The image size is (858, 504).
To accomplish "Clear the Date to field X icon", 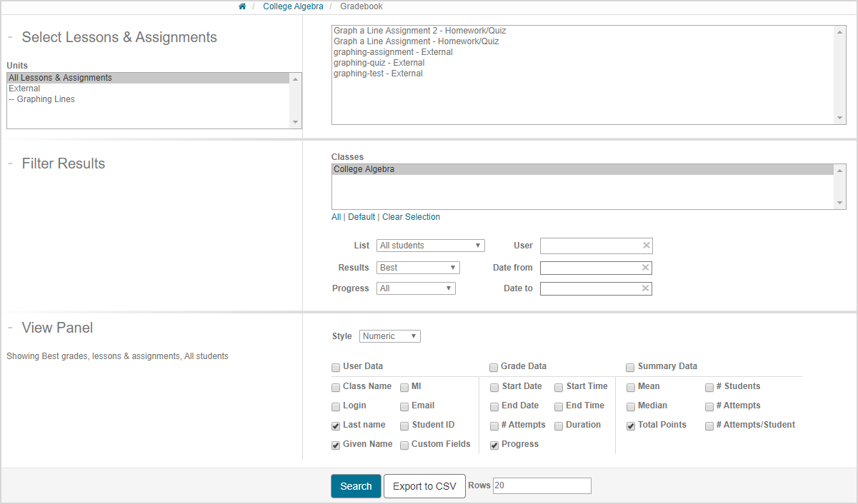I will pos(645,288).
